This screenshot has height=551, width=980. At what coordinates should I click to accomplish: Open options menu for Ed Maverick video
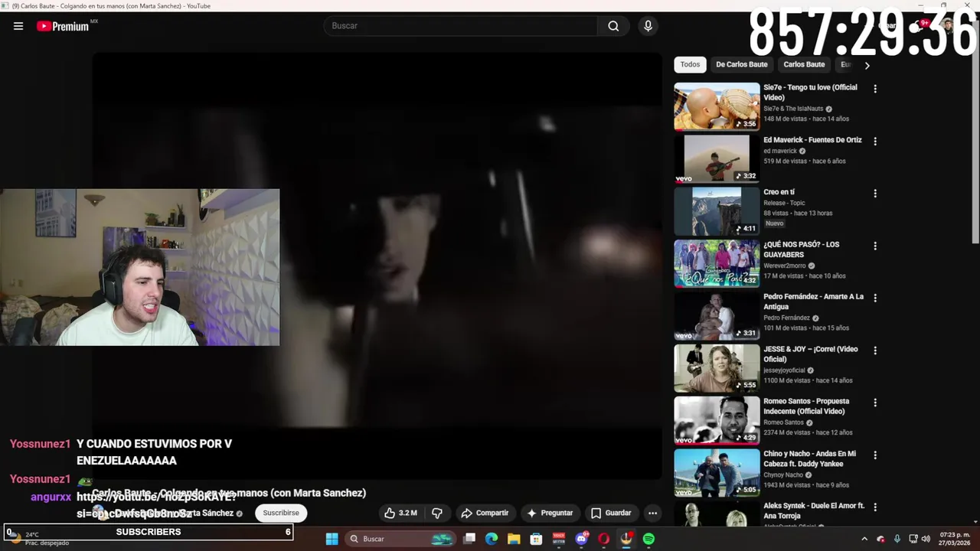[875, 141]
